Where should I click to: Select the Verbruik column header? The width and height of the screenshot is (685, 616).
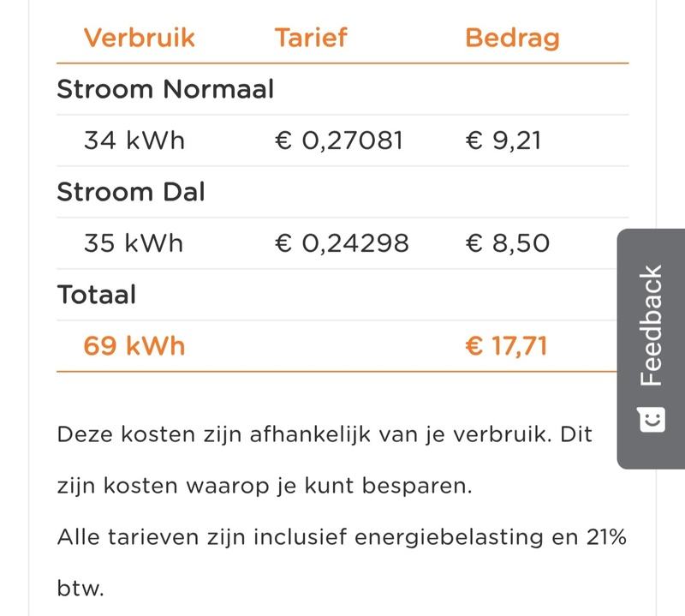(x=140, y=38)
